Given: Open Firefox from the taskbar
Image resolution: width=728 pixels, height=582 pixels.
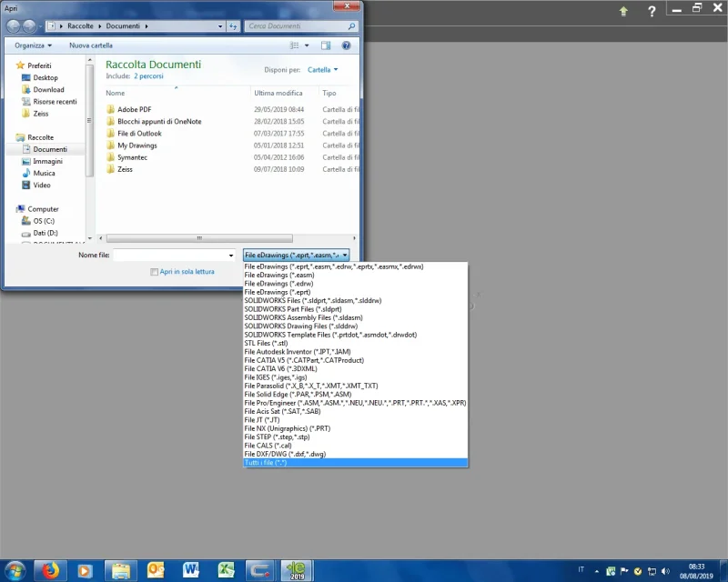Looking at the screenshot, I should click(51, 570).
